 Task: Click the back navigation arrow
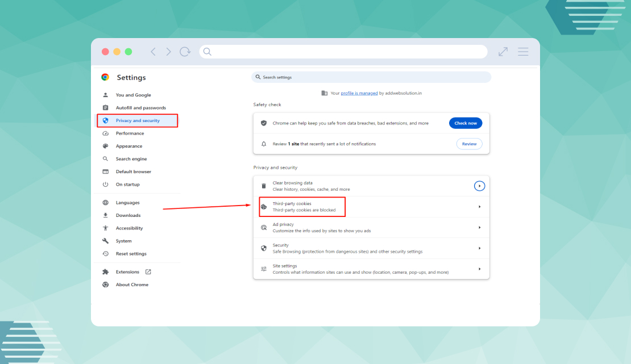[153, 51]
